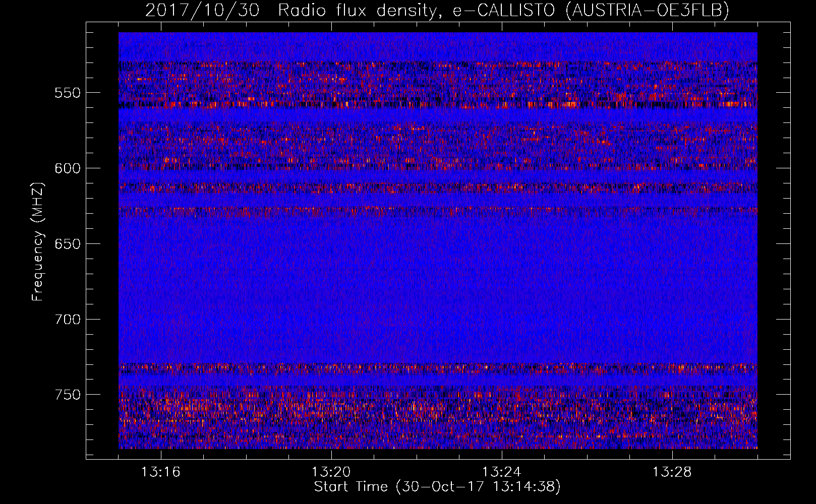Click the plot title naming e-CALLISTO AUSTRIA-OE3FLB
Screen dimensions: 816x504
(437, 10)
